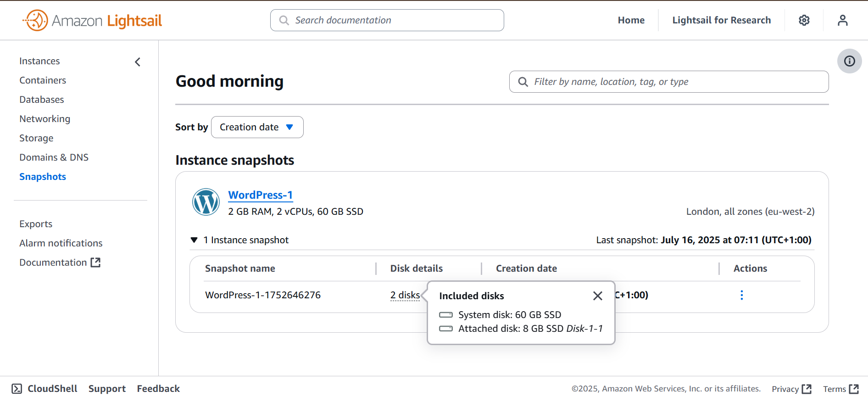Viewport: 868px width, 402px height.
Task: Click the filter magnifier icon
Action: coord(523,82)
